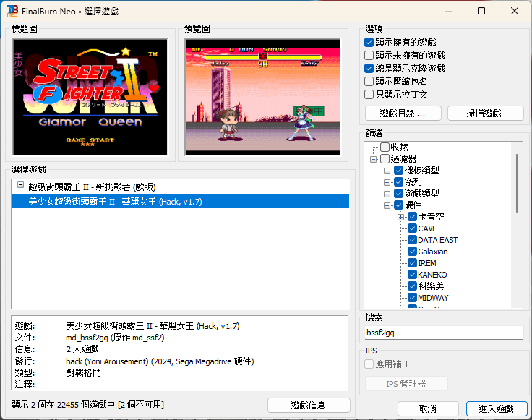Enable 顯示未擁有的遊戲 checkbox
532x420 pixels.
coord(369,55)
